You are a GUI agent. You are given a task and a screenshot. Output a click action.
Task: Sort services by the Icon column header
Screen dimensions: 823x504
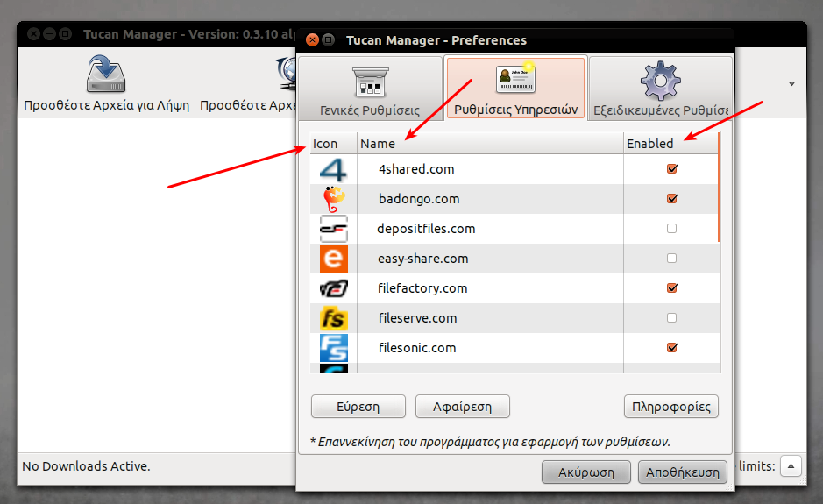(333, 144)
